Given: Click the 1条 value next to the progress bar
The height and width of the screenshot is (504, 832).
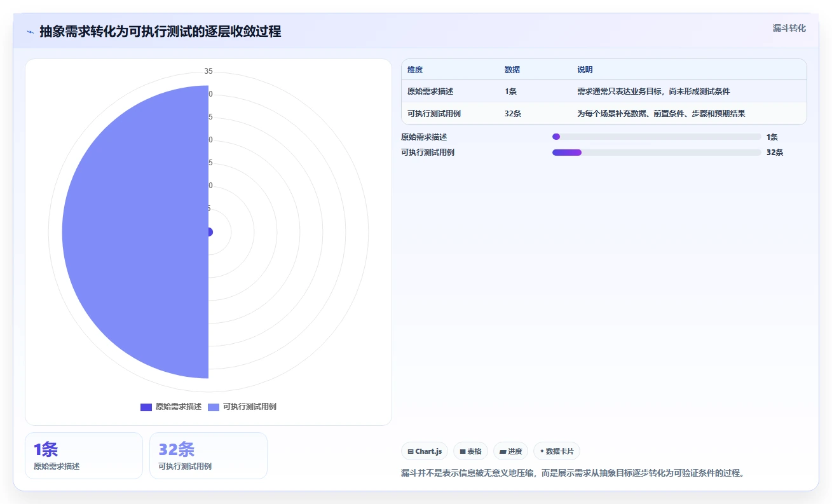Looking at the screenshot, I should [x=772, y=137].
